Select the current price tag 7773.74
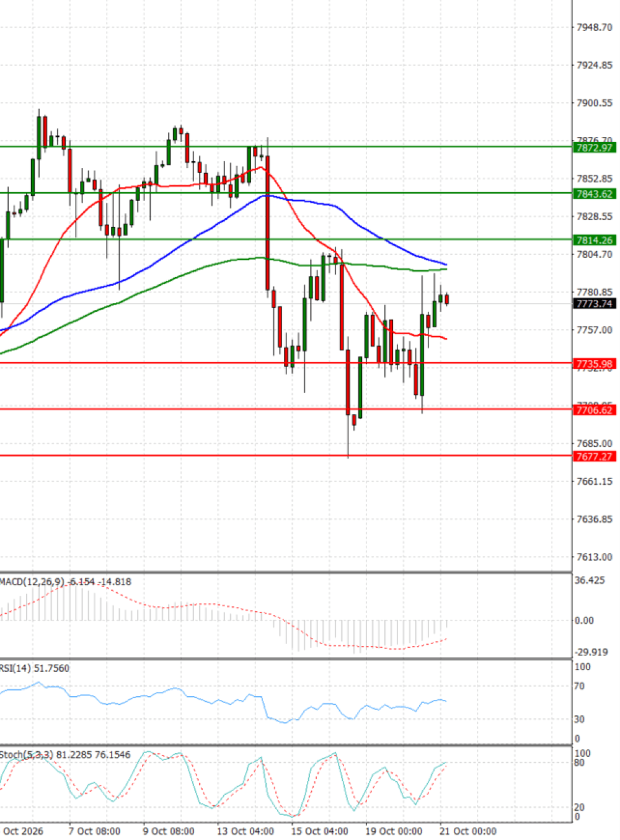Screen dimensions: 620x840 click(594, 304)
